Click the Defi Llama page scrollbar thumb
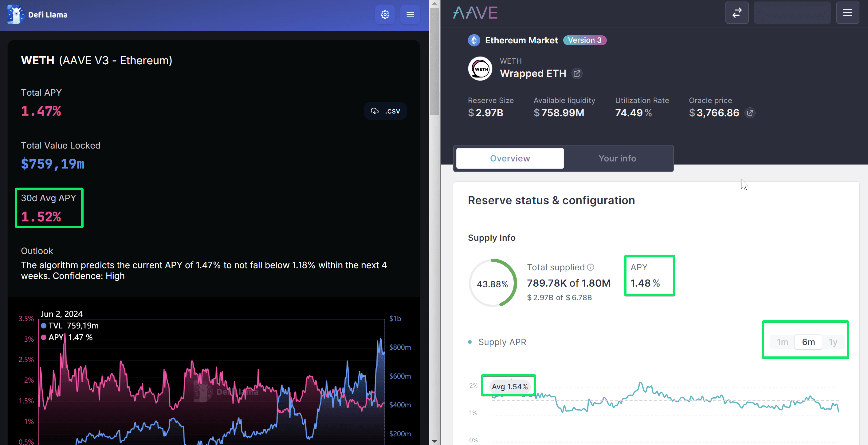 (434, 62)
